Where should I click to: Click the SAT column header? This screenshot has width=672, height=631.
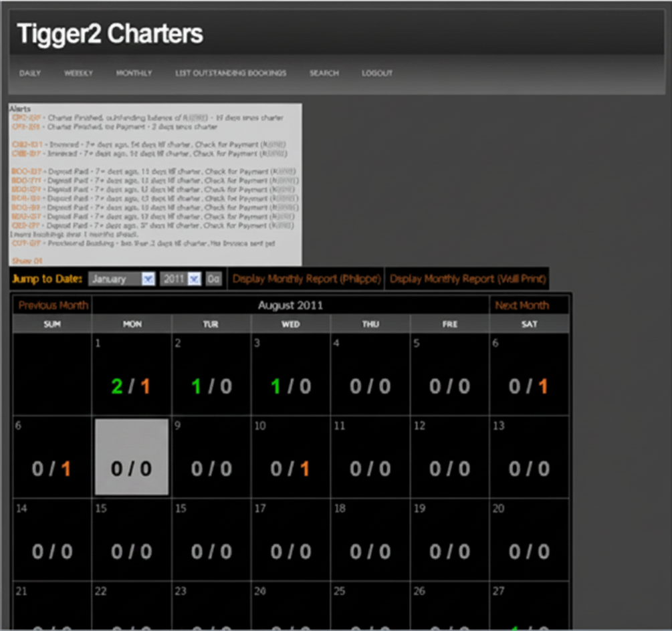coord(530,324)
